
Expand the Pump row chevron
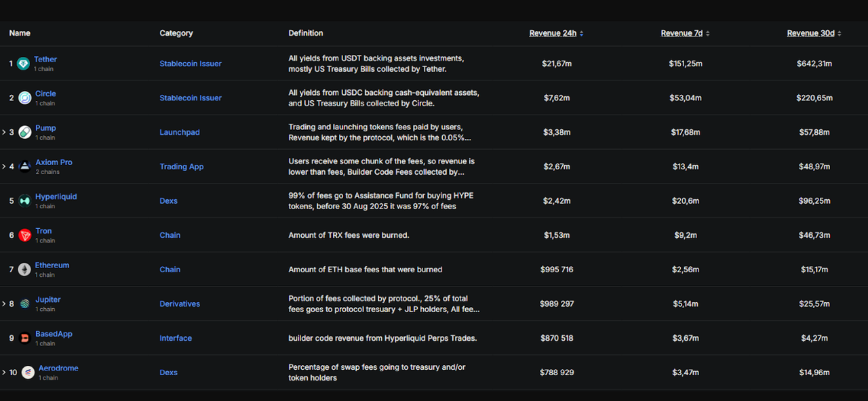click(x=3, y=132)
